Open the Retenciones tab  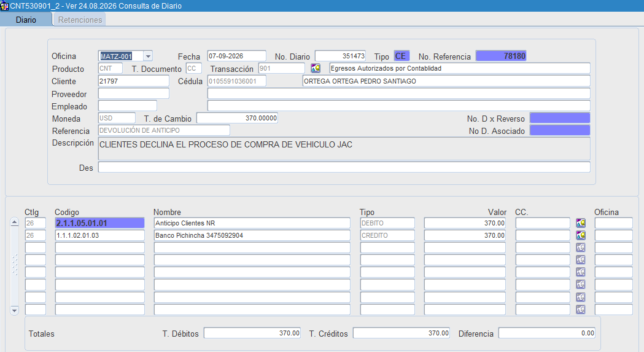click(80, 20)
